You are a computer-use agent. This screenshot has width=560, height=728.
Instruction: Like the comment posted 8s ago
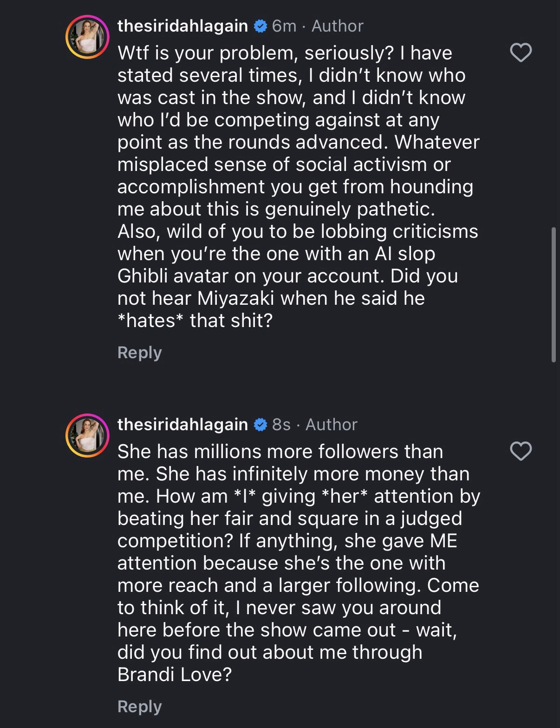coord(521,451)
